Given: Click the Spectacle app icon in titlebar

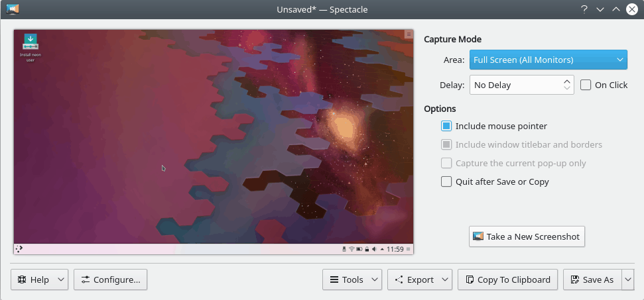Looking at the screenshot, I should click(13, 9).
